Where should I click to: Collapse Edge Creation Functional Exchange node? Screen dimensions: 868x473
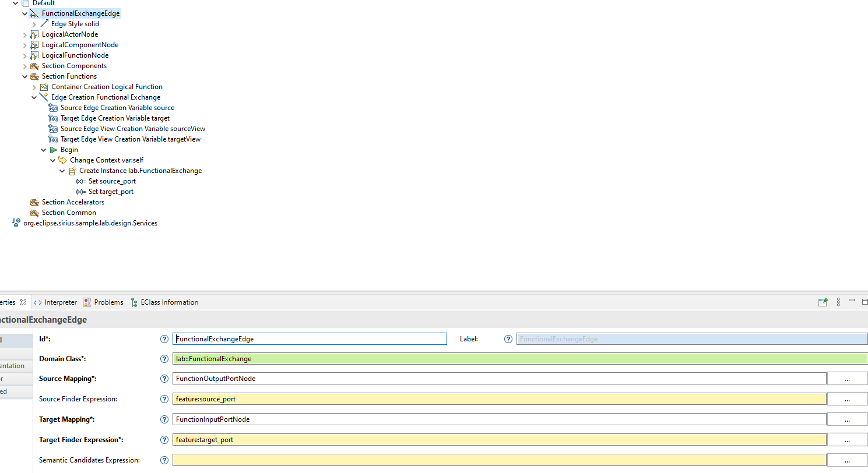[34, 97]
